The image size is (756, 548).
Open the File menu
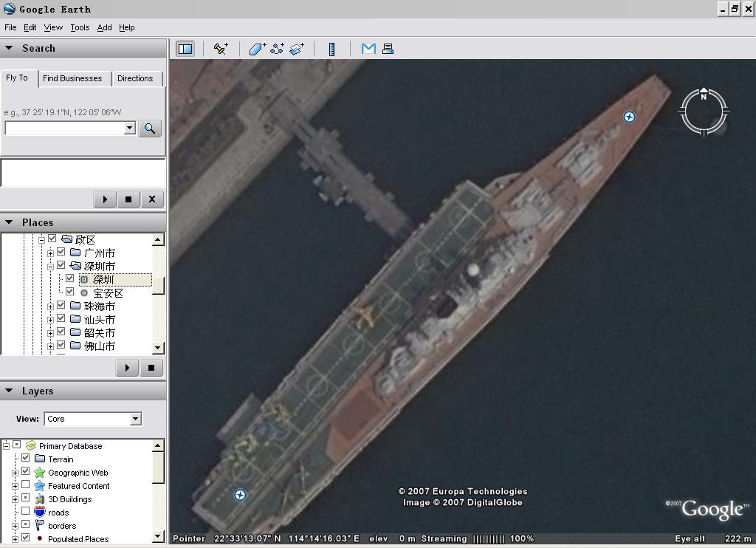[x=10, y=27]
